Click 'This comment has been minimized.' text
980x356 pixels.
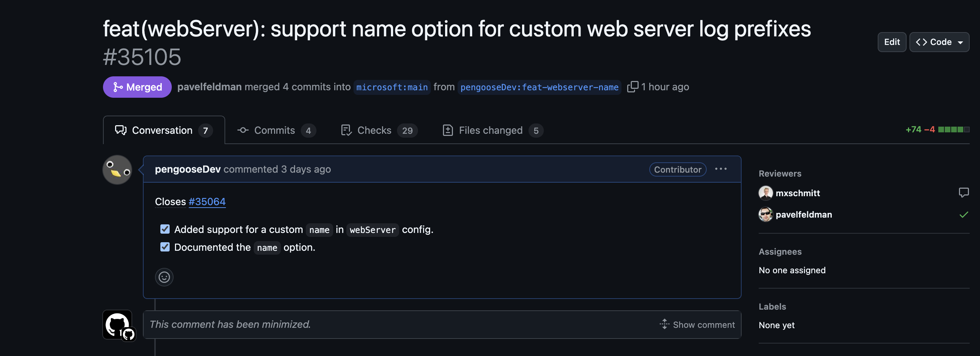click(x=230, y=324)
